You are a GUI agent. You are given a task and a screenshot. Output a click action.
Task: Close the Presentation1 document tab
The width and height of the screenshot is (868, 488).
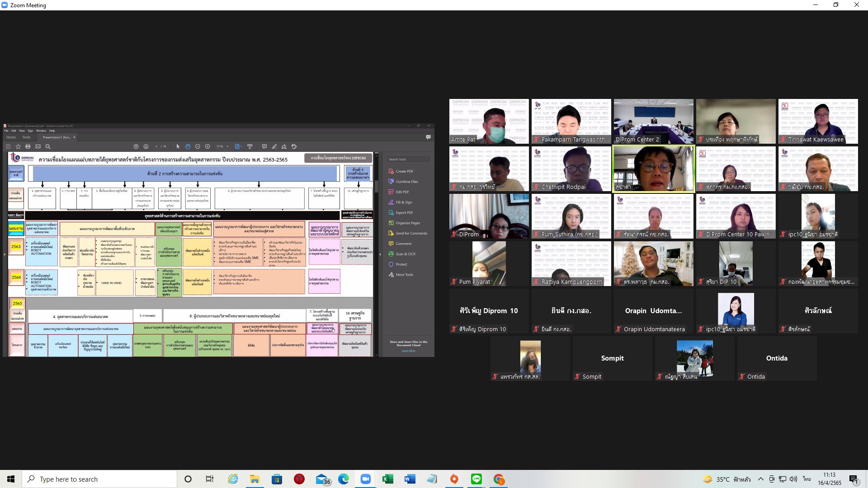74,137
